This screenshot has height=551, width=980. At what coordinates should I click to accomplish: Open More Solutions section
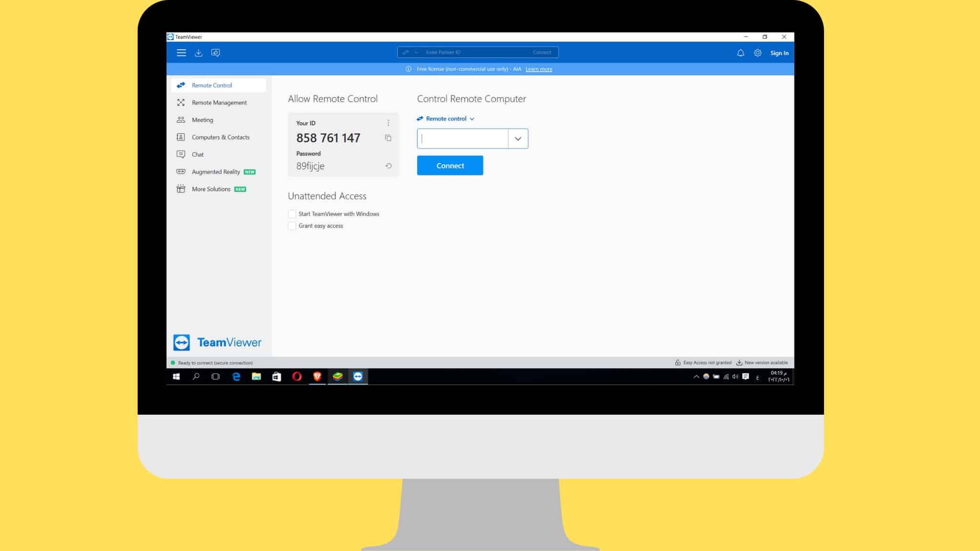click(x=218, y=189)
